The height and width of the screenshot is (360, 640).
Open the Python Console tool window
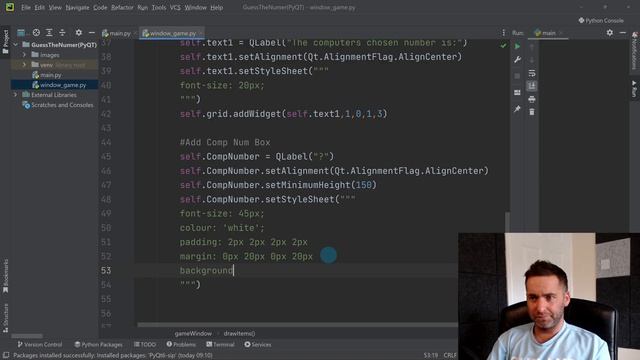[601, 20]
